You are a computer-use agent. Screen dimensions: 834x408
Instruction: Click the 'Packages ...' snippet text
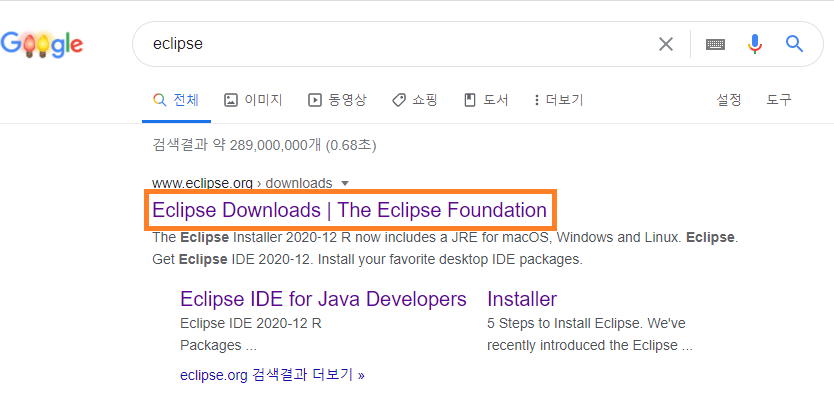point(219,345)
